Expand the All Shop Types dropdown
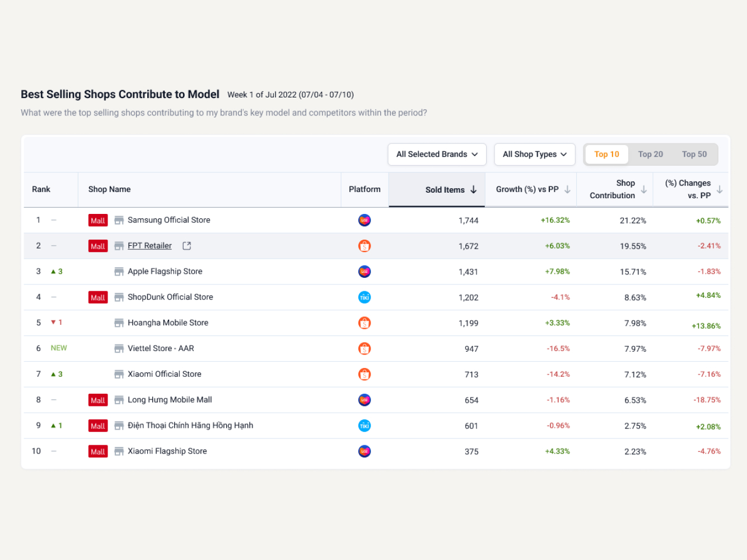Viewport: 747px width, 560px height. (534, 155)
